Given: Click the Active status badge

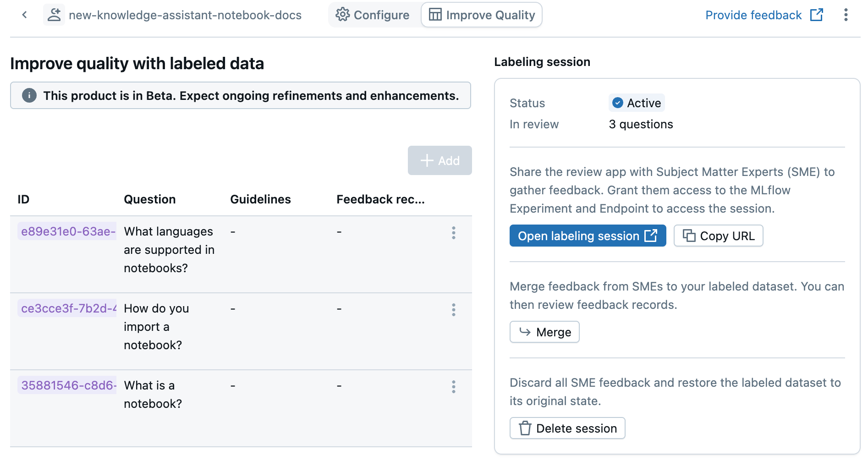Looking at the screenshot, I should click(637, 103).
